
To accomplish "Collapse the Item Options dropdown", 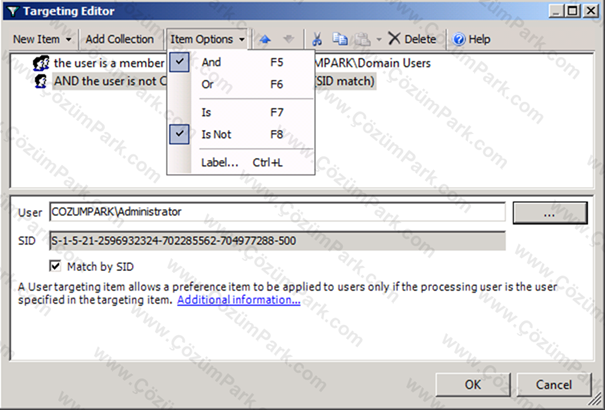I will pyautogui.click(x=207, y=39).
